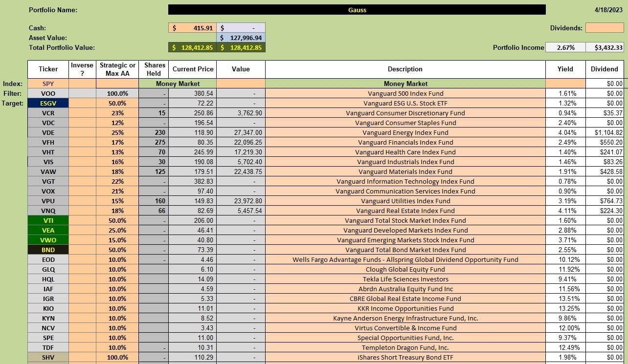Select the VDE dividend cell $1,104.82

[x=605, y=132]
